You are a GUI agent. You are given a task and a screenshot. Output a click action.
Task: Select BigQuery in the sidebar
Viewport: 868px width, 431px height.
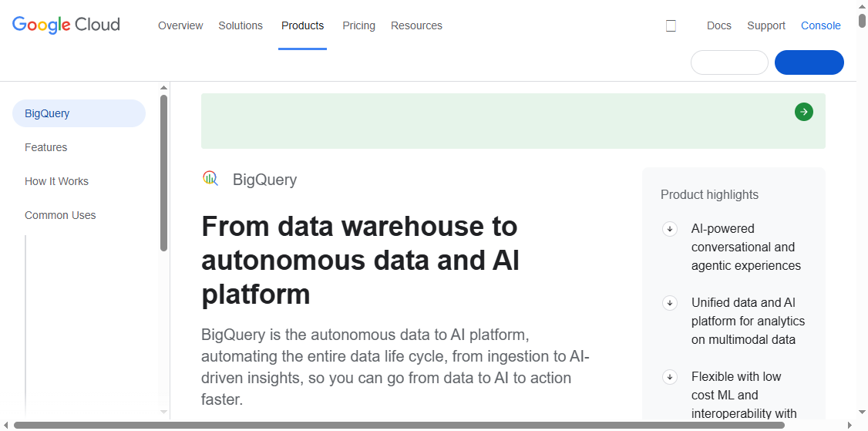(x=79, y=113)
